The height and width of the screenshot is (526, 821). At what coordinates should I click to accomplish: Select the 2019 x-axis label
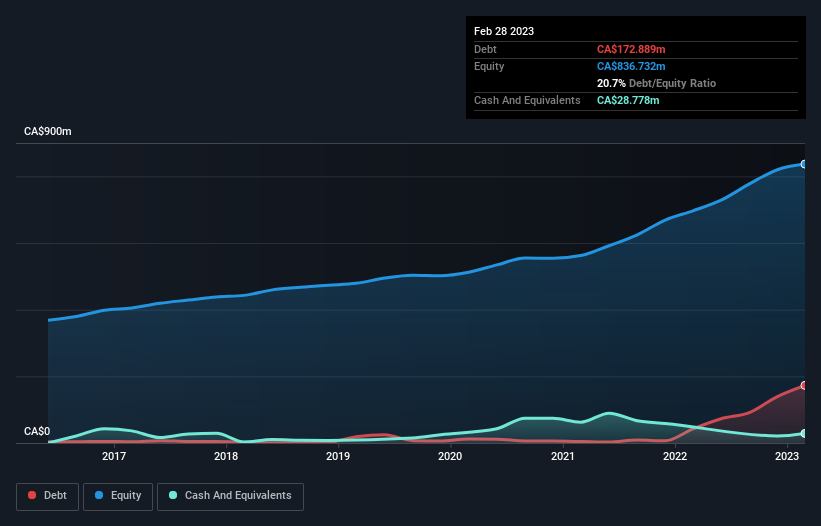tap(338, 456)
